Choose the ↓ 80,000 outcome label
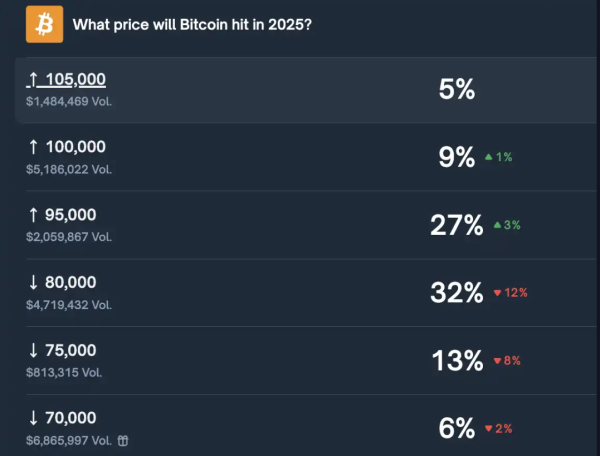 (x=62, y=282)
